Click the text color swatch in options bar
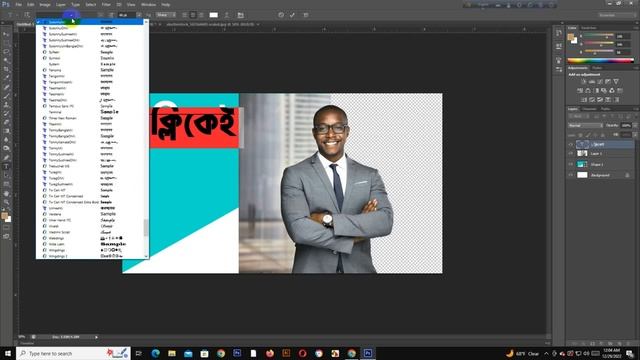Screen dimensions: 640x360 (213, 15)
